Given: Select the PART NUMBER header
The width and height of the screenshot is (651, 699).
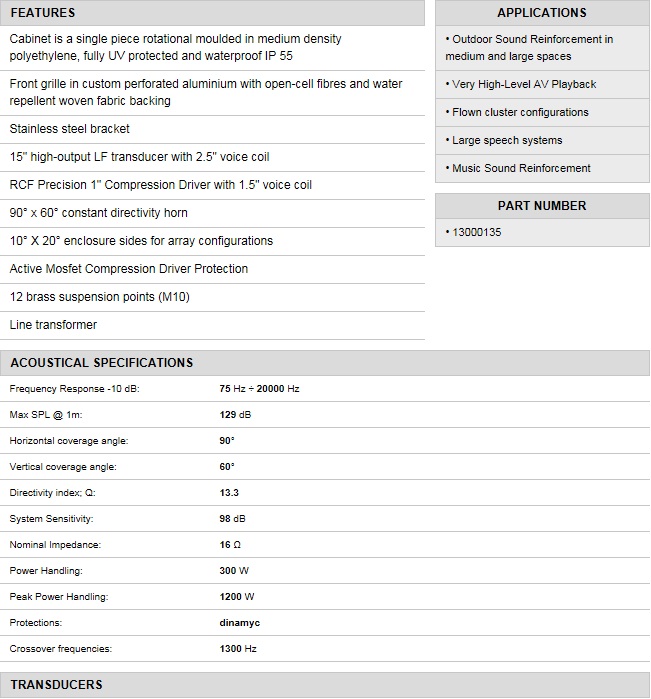Looking at the screenshot, I should coord(541,206).
